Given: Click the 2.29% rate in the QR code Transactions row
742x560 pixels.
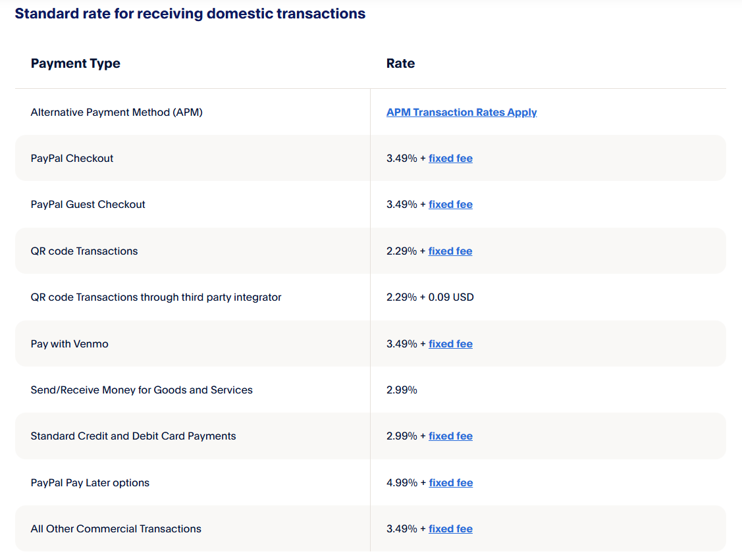Looking at the screenshot, I should coord(402,251).
